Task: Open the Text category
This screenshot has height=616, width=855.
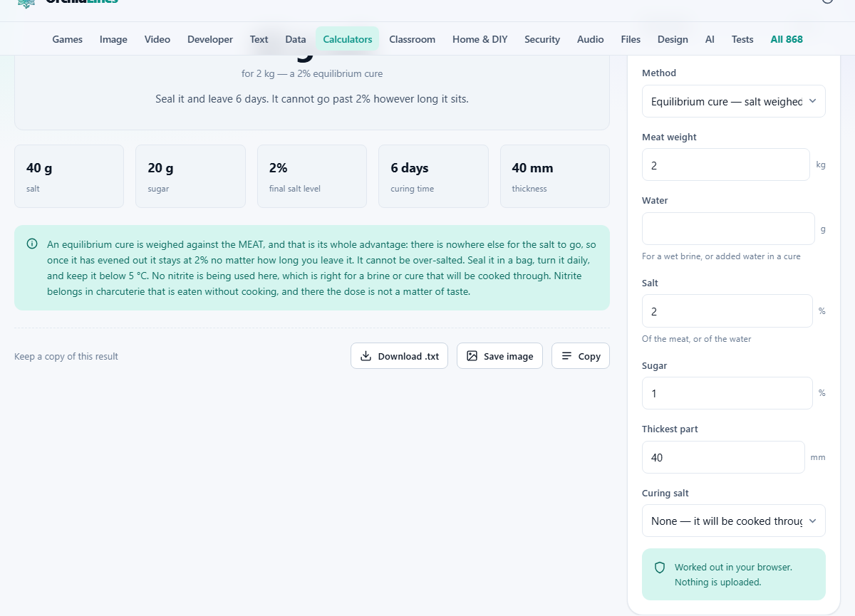Action: pyautogui.click(x=259, y=39)
